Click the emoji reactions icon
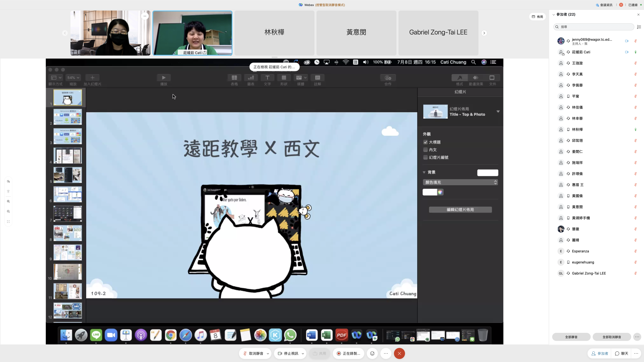 click(x=372, y=353)
